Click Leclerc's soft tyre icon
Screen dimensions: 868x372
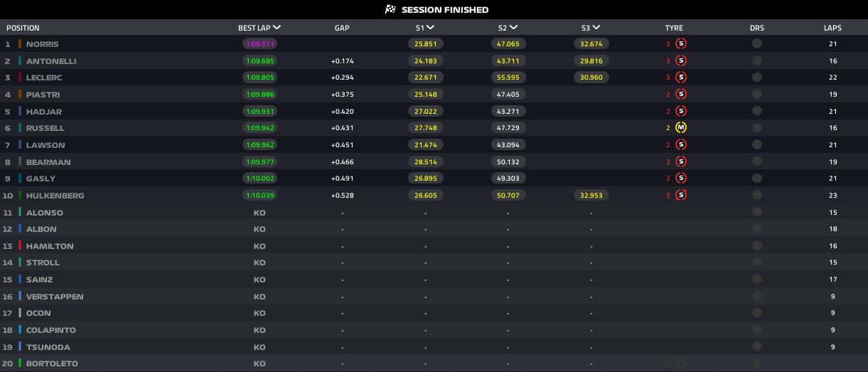680,78
